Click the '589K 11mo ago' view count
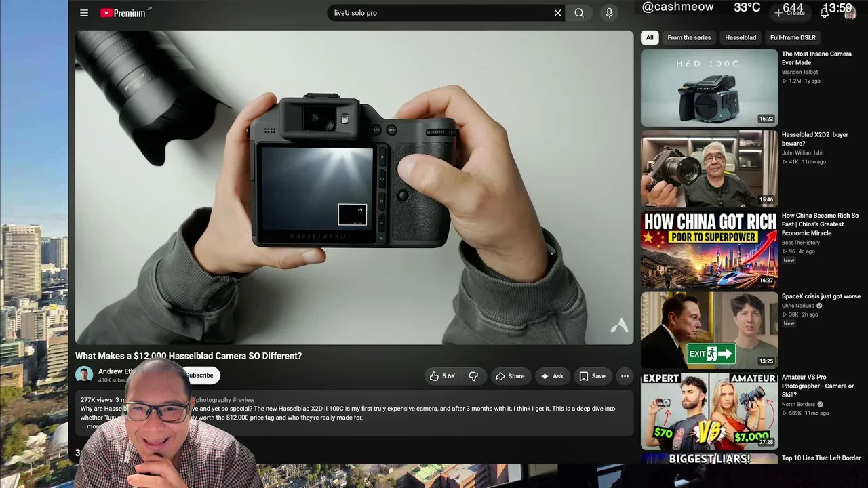This screenshot has width=868, height=488. click(806, 413)
